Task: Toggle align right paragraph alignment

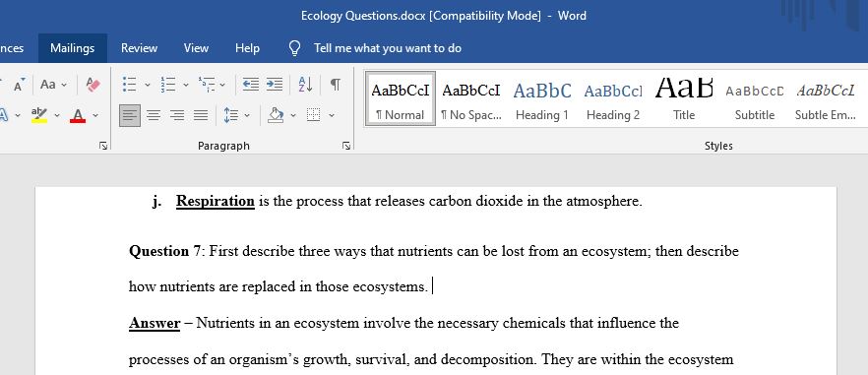Action: 177,115
